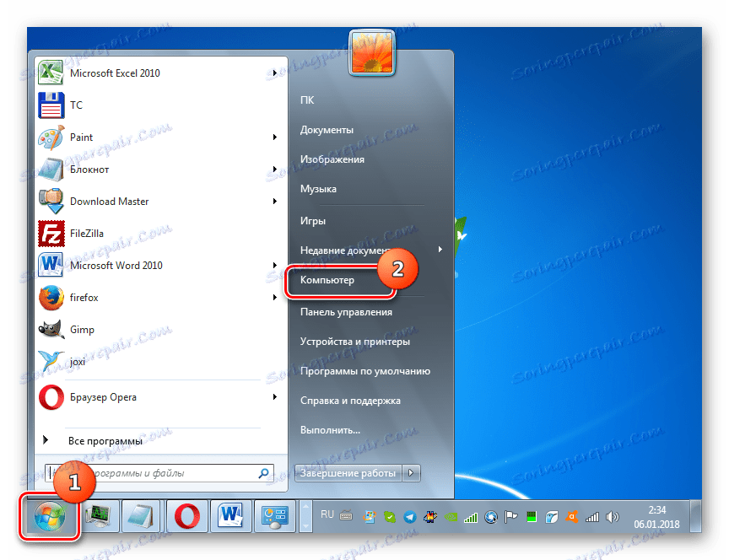Open ПК user folder link

point(307,100)
